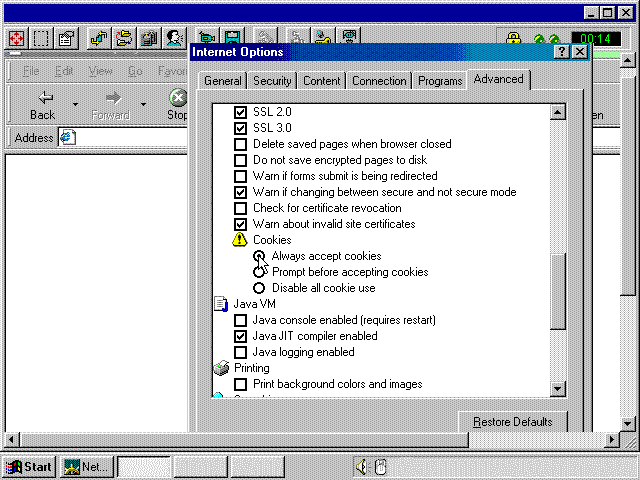Click the yellow key toolbar icon
The height and width of the screenshot is (480, 640).
coord(323,37)
